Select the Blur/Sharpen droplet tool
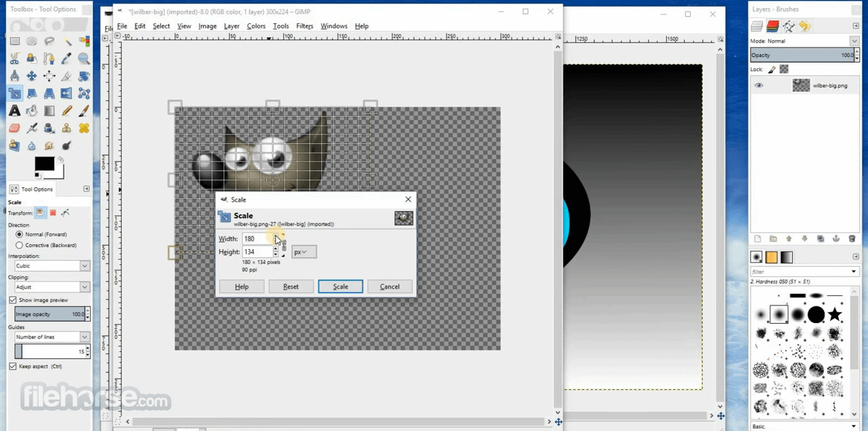868x431 pixels. coord(32,145)
